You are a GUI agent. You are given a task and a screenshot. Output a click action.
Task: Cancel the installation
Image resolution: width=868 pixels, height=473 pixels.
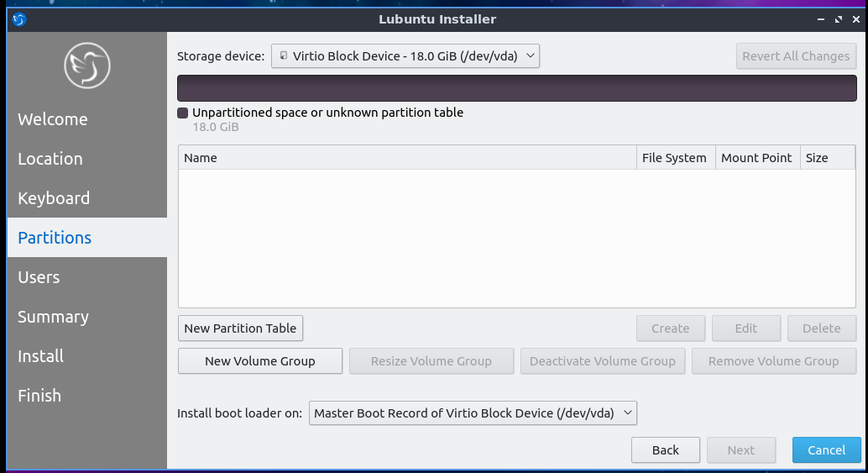[x=826, y=450]
